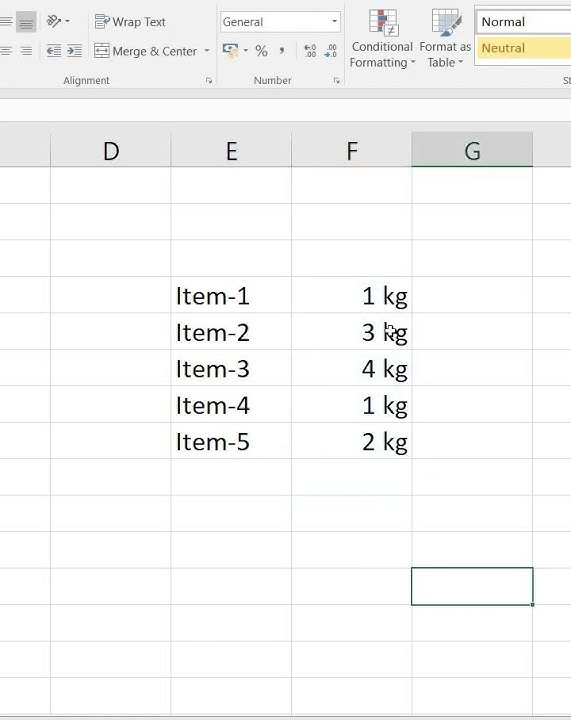Open the Number format dialog launcher
The width and height of the screenshot is (571, 720).
point(336,81)
